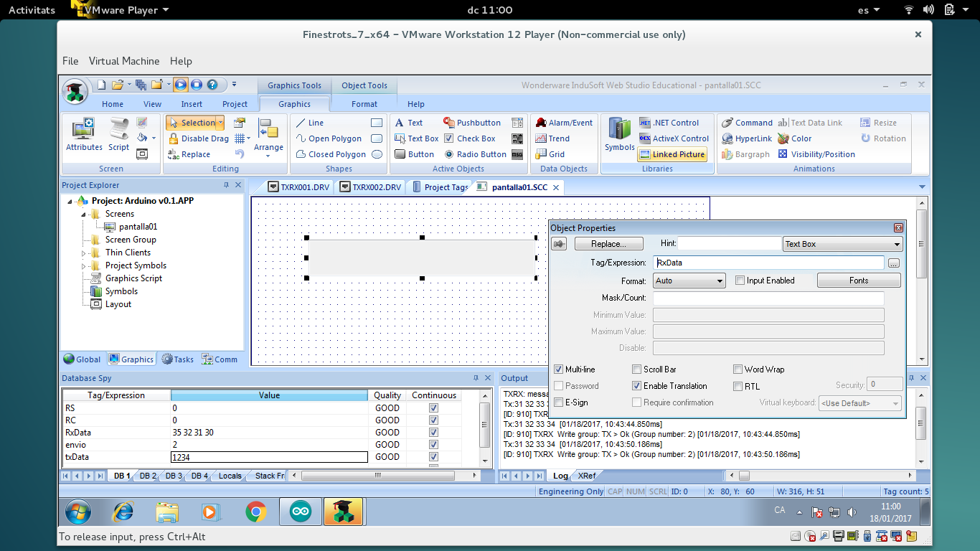Apply the Command animation
This screenshot has height=551, width=980.
(746, 123)
